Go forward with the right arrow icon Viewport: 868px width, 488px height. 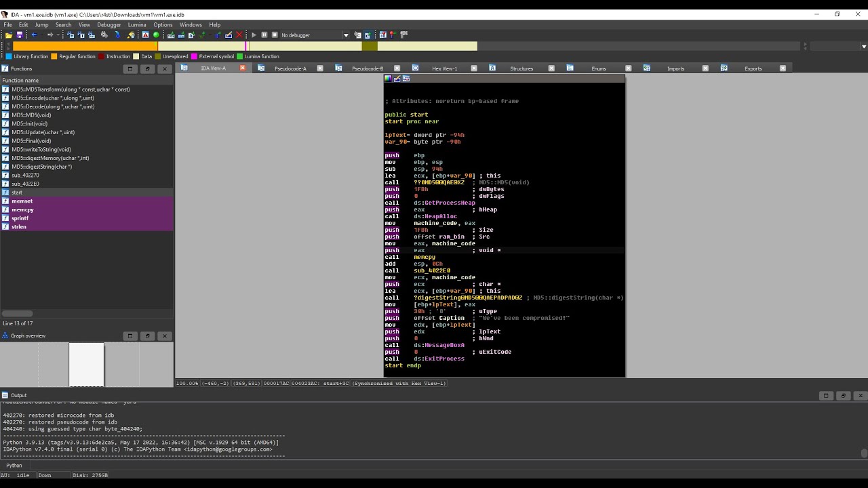point(50,35)
